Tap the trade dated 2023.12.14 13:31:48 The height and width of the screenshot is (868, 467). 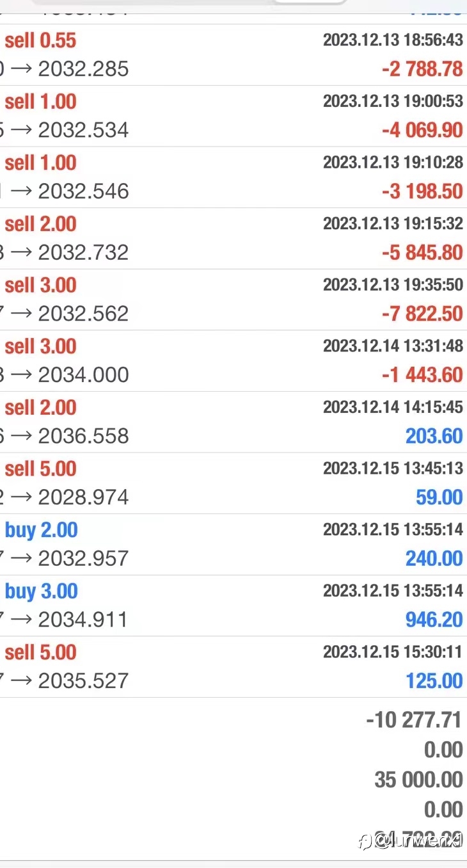pos(233,361)
